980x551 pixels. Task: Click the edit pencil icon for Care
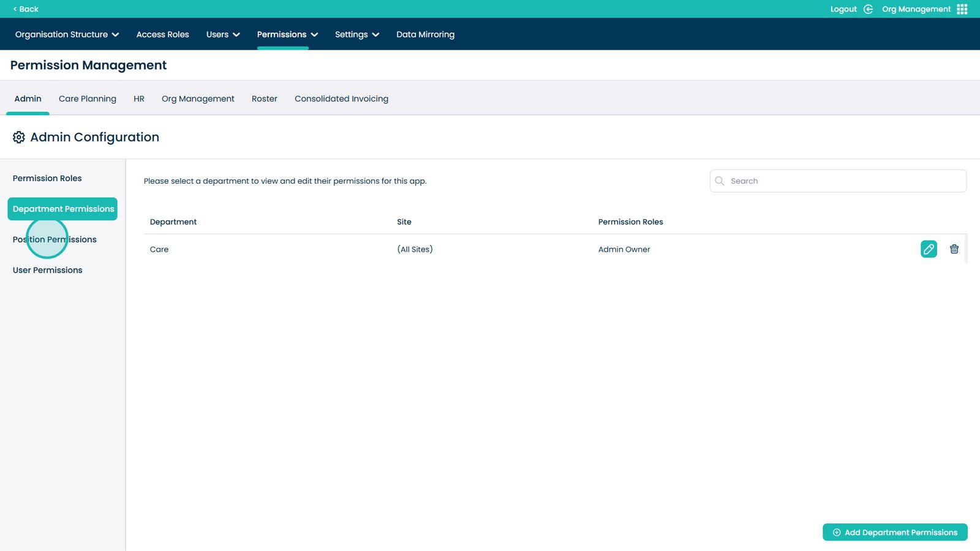(929, 249)
